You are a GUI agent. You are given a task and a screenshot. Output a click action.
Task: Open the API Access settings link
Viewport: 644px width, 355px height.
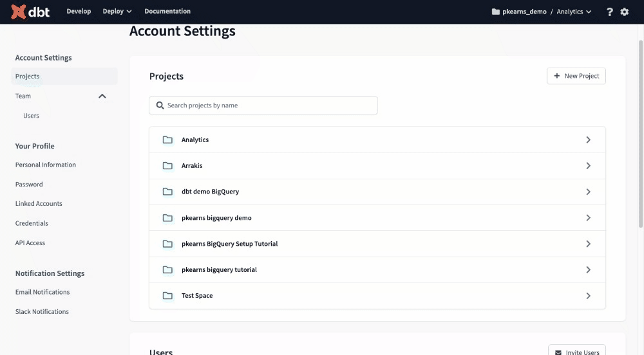tap(30, 243)
